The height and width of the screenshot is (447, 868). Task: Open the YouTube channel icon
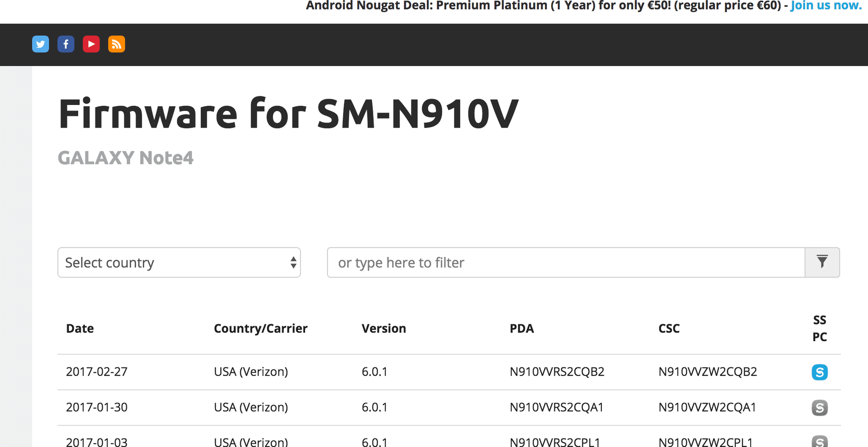point(91,44)
